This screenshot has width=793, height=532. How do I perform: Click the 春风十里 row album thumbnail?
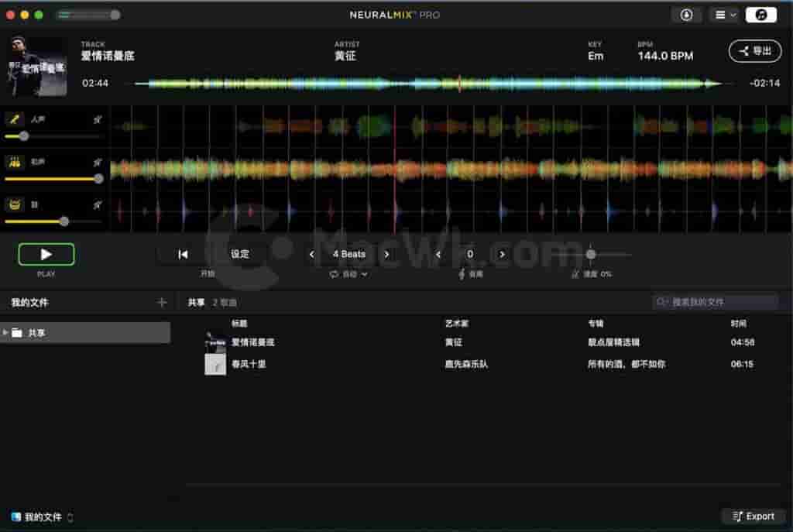[215, 364]
